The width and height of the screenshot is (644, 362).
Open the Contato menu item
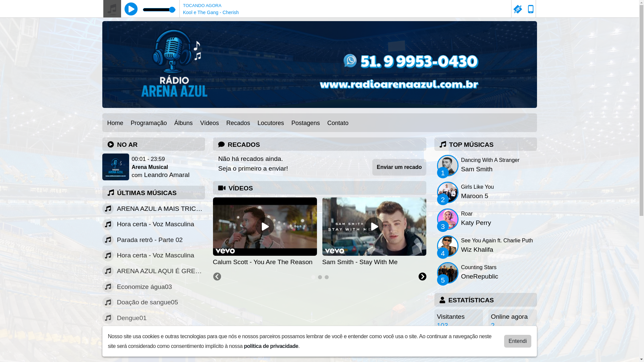[x=338, y=123]
